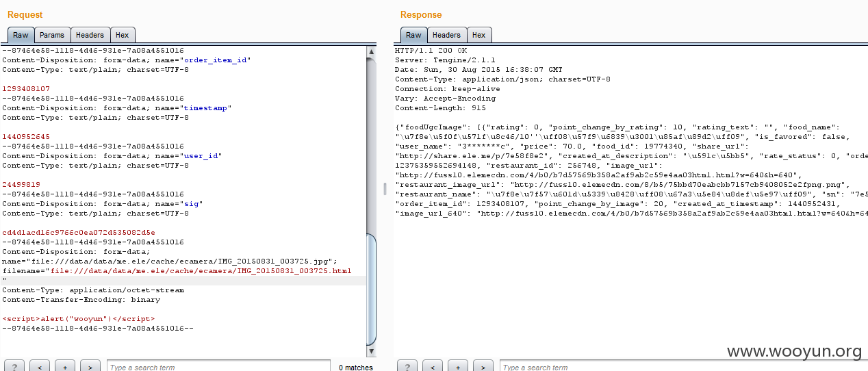
Task: Show the Request Hex tab
Action: pyautogui.click(x=122, y=35)
